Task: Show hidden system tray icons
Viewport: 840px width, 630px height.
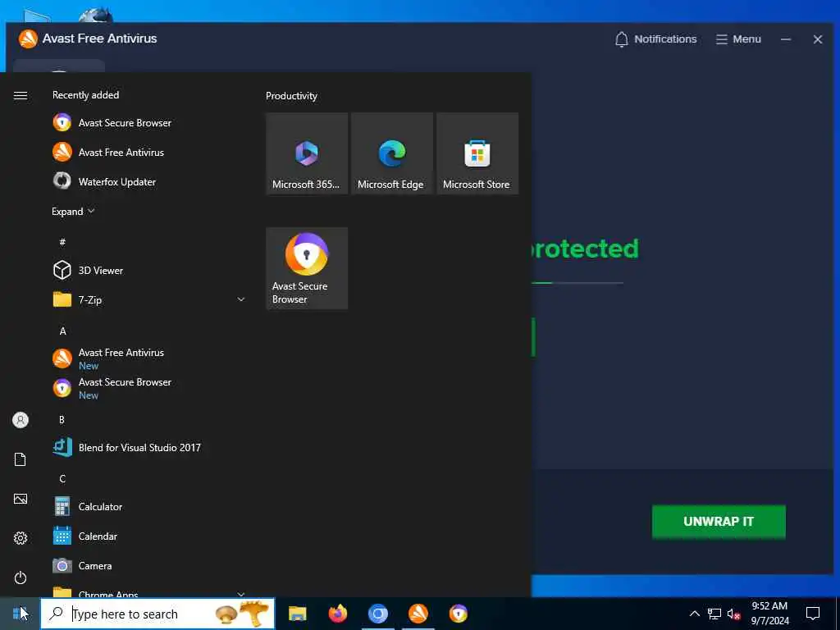Action: point(694,614)
